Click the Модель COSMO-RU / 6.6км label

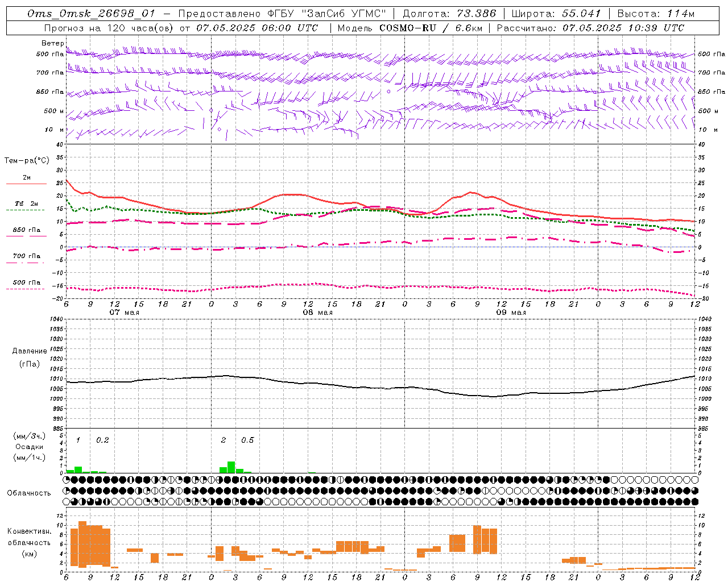(x=409, y=27)
